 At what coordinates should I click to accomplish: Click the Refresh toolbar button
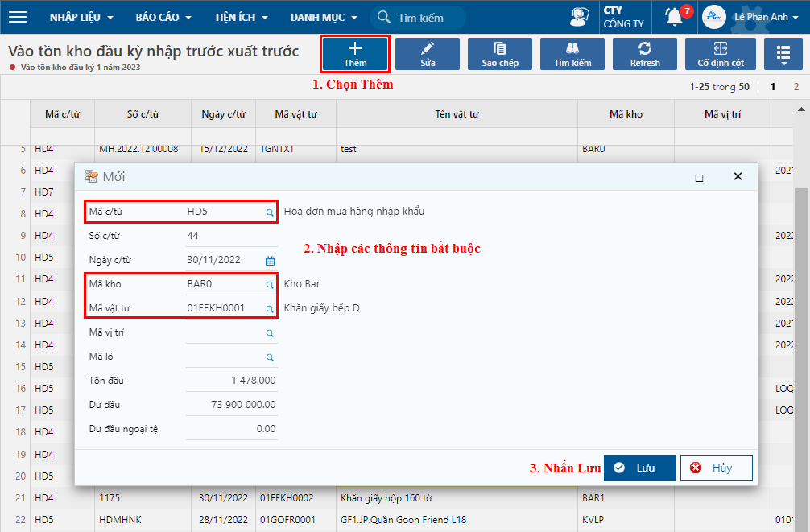(x=645, y=54)
